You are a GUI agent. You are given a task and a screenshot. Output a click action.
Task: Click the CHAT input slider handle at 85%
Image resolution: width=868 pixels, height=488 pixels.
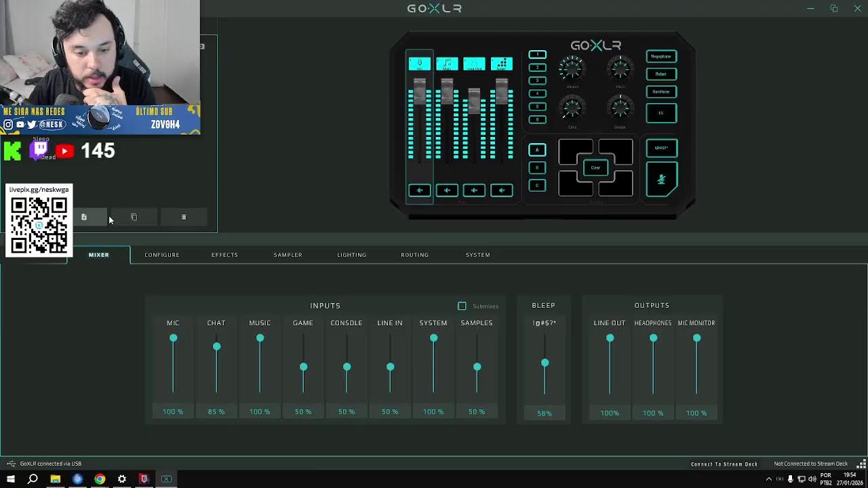click(216, 346)
